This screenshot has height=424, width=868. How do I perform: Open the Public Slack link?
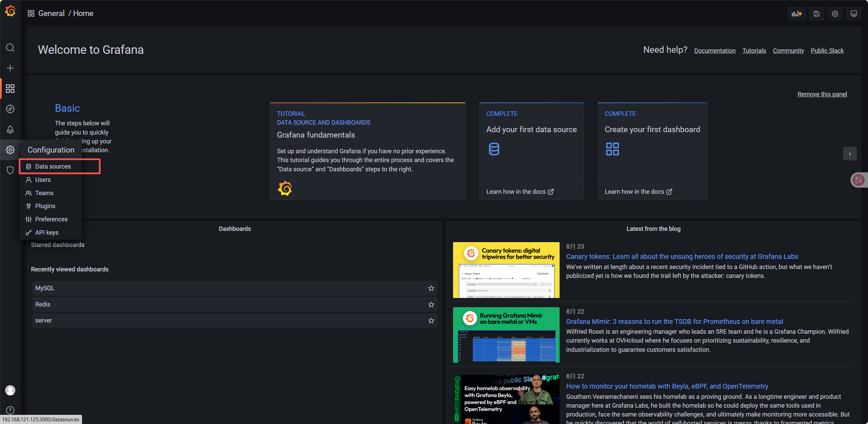click(827, 50)
